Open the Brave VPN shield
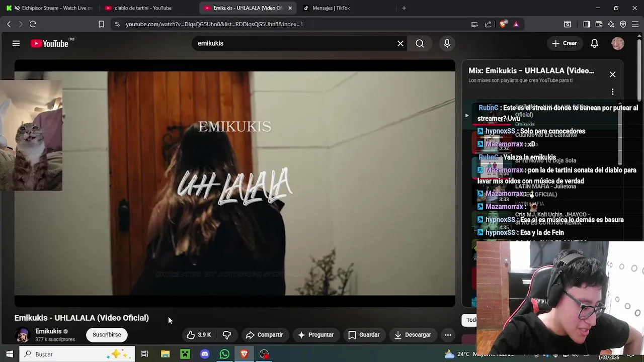The width and height of the screenshot is (644, 362). (x=623, y=24)
